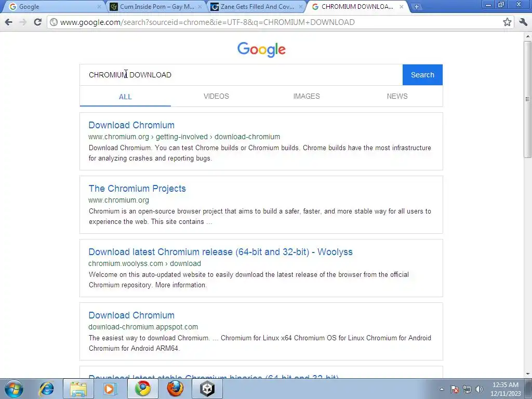Open the Action Center flag icon

(x=455, y=389)
